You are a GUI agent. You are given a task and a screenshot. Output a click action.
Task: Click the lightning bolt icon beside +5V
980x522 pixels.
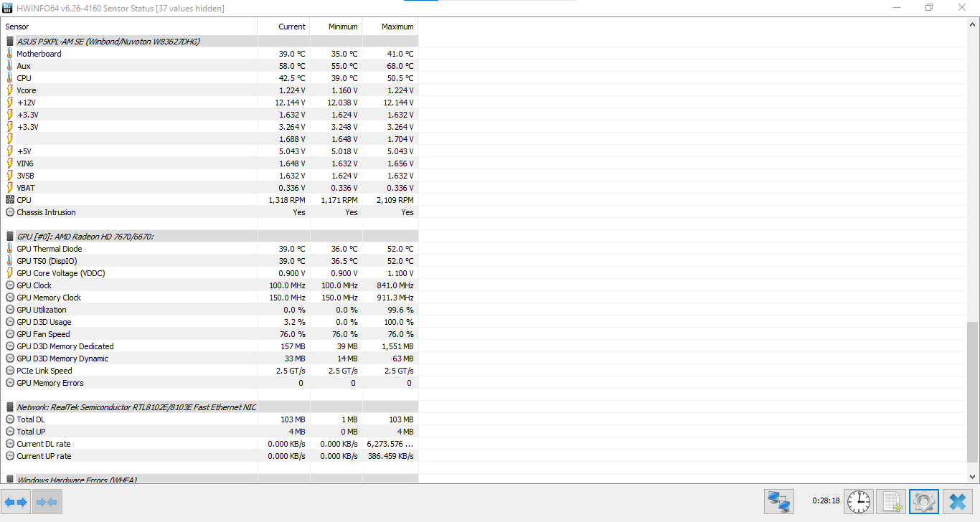(x=10, y=151)
